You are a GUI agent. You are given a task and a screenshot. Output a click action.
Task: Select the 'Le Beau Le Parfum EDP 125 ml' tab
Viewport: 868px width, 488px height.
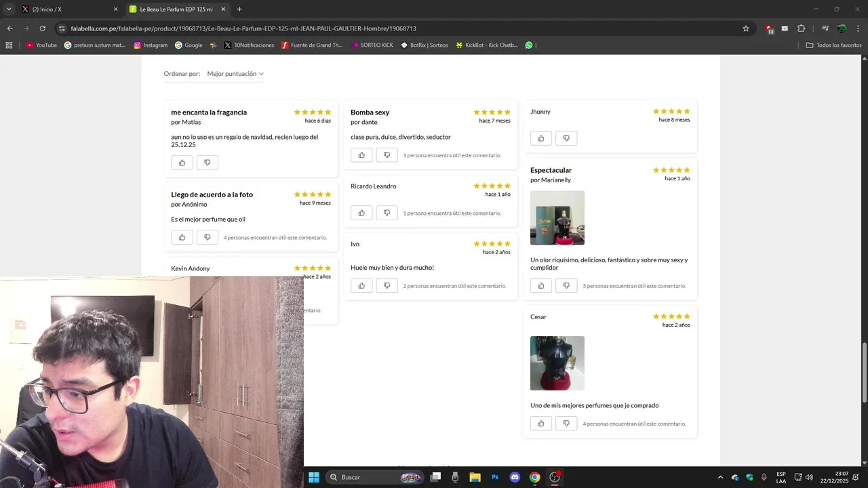pyautogui.click(x=178, y=9)
